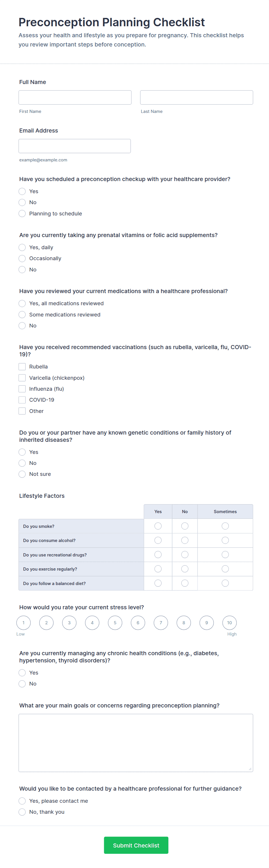Viewport: 269px width, 868px height.
Task: Mark 'Yes' for Do you smoke
Action: point(158,526)
